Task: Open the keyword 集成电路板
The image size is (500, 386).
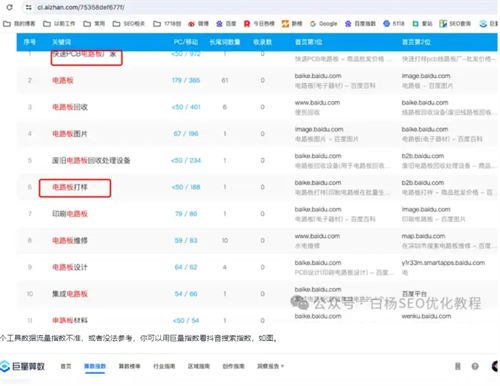Action: (70, 294)
